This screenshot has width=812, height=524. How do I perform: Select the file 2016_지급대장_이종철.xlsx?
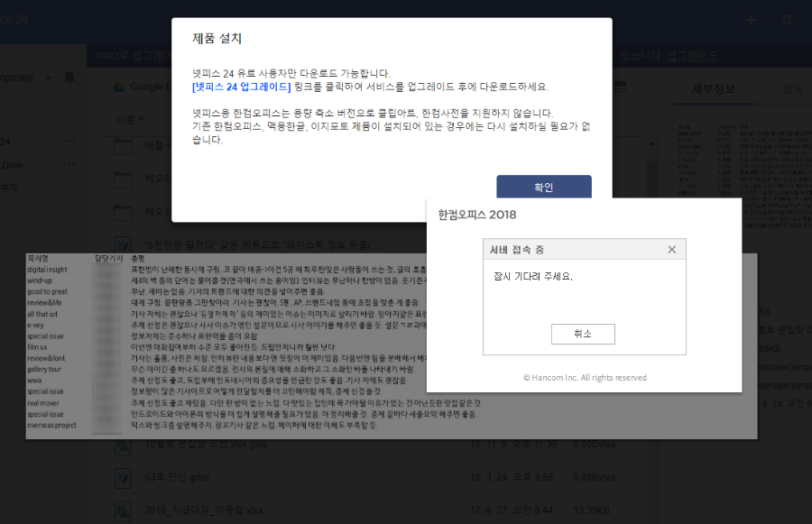[204, 510]
